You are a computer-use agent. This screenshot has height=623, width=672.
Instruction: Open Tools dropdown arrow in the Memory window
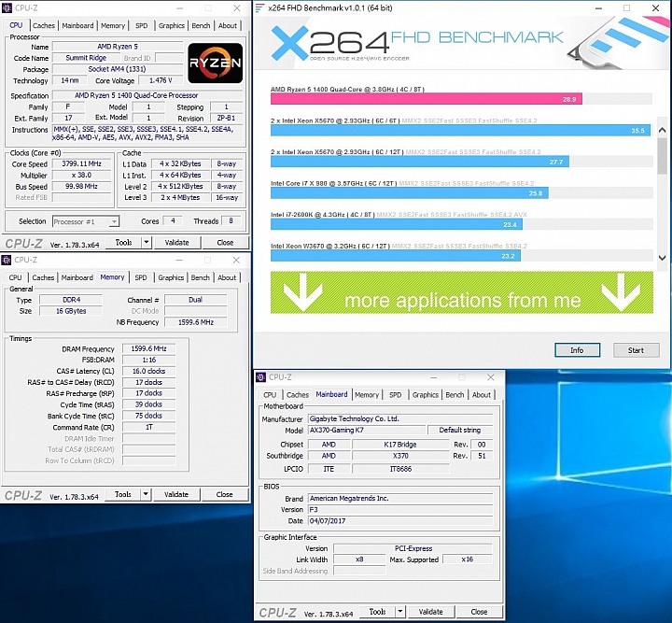pyautogui.click(x=146, y=494)
